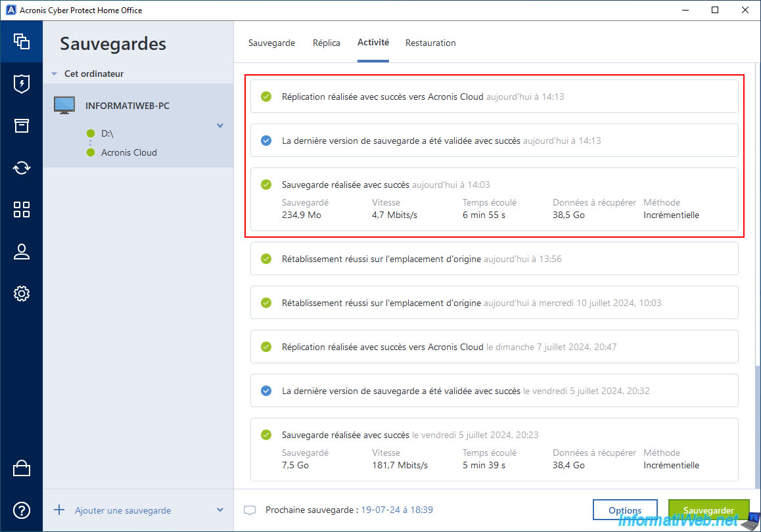Screen dimensions: 761x532
Task: Select the D:\ source item
Action: pos(107,133)
